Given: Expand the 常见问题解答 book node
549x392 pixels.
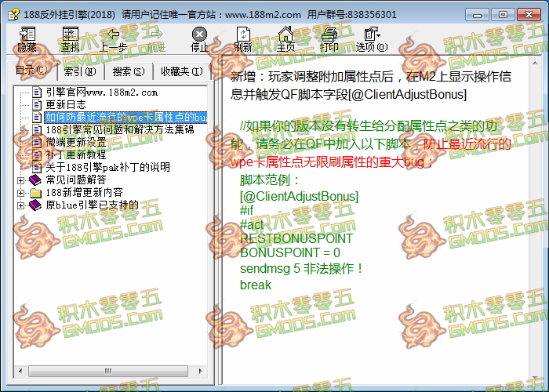Looking at the screenshot, I should [20, 180].
